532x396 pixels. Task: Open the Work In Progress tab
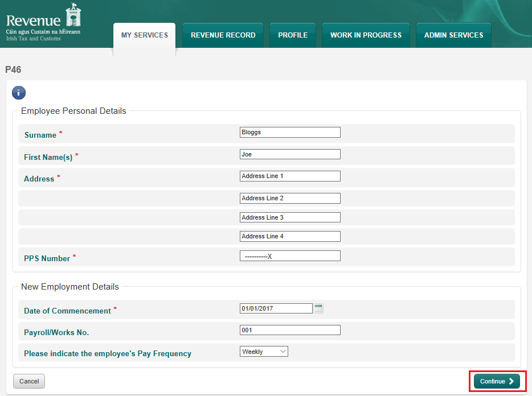pyautogui.click(x=366, y=35)
